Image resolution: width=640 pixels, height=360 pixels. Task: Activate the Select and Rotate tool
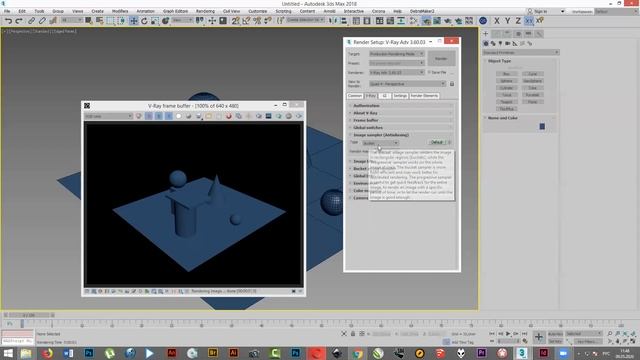(x=144, y=21)
